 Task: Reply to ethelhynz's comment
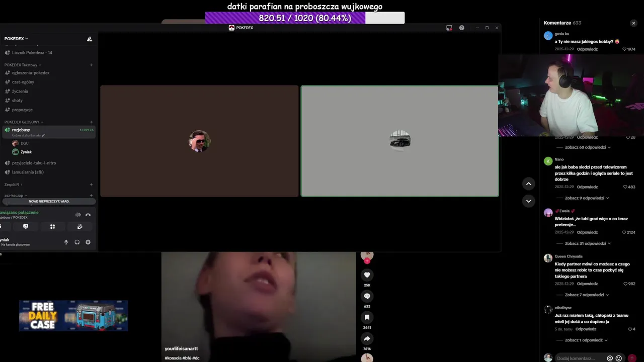point(586,329)
